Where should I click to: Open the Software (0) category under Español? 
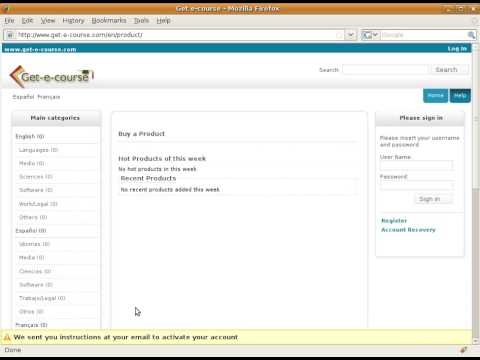click(36, 285)
